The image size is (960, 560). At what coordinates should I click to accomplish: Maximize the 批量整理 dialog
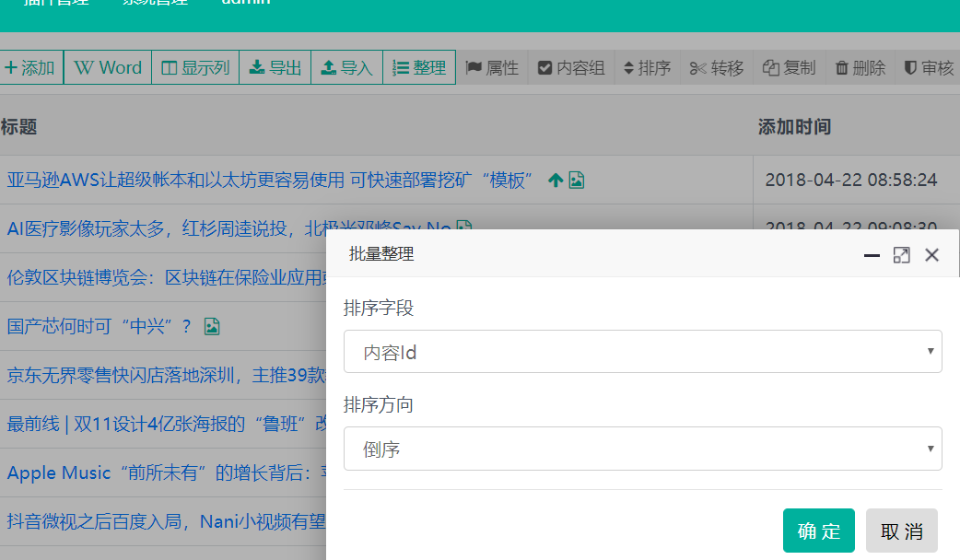(901, 255)
